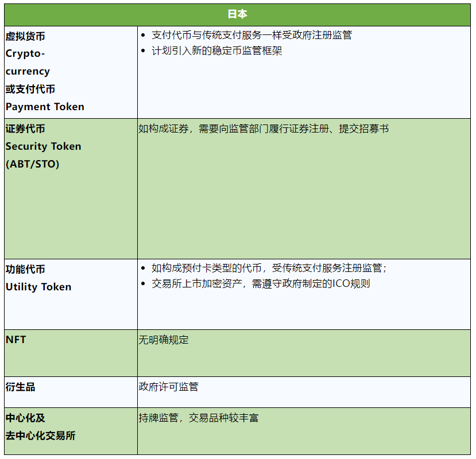Click the (ABT/STO) text
476x459 pixels.
click(x=33, y=164)
